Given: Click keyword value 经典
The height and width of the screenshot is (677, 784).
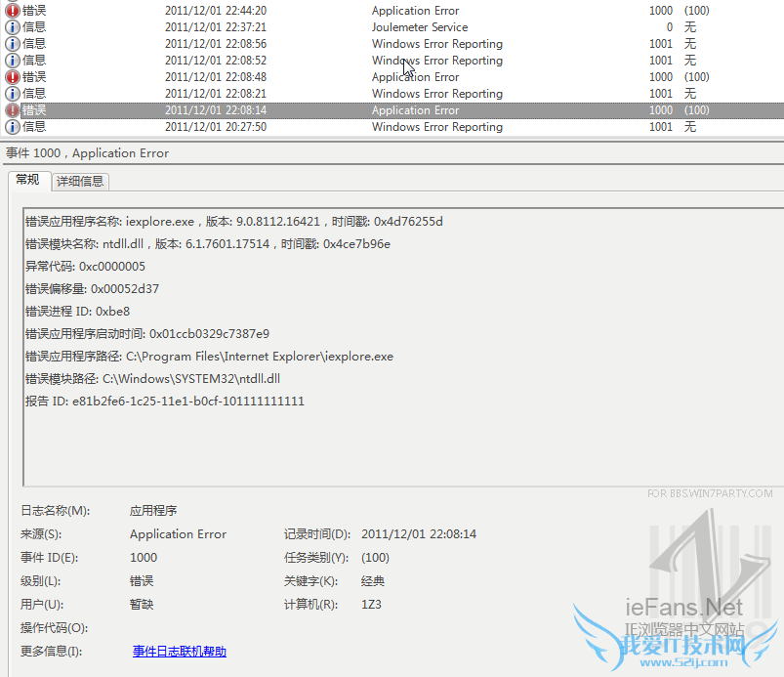Looking at the screenshot, I should [373, 581].
